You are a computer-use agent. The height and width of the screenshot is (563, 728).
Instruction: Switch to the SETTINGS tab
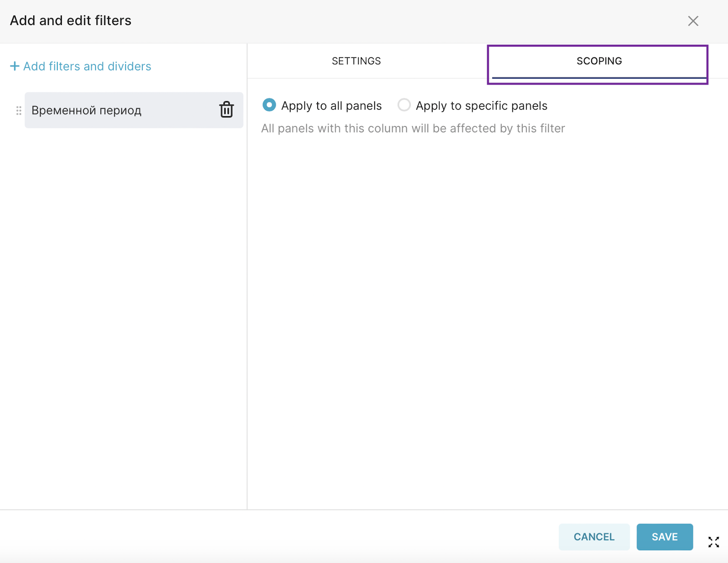356,61
